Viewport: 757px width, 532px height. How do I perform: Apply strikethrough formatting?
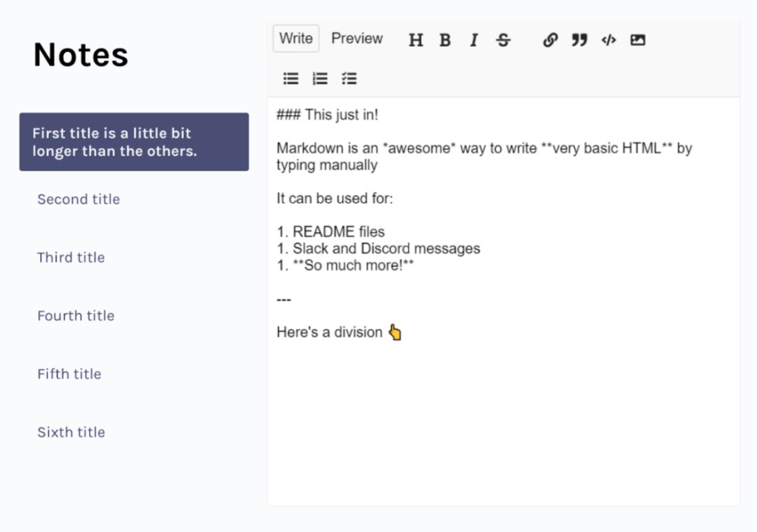click(504, 40)
